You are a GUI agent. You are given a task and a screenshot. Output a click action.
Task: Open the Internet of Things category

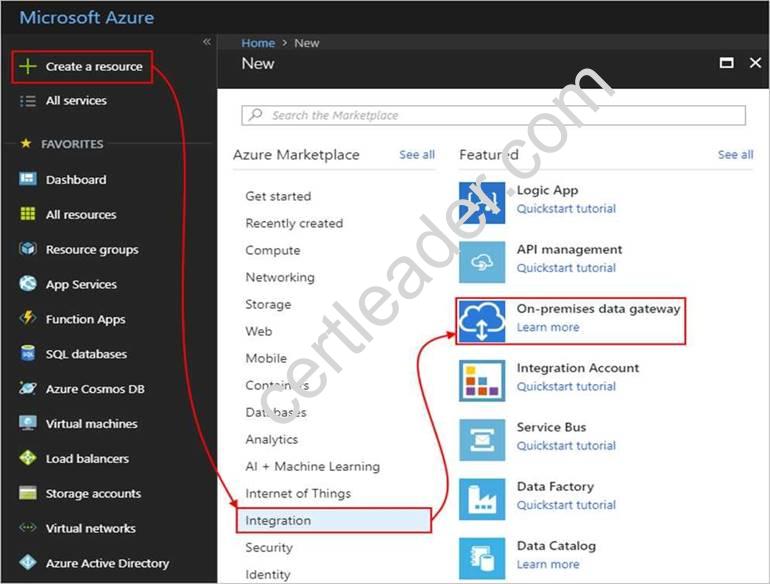click(298, 494)
